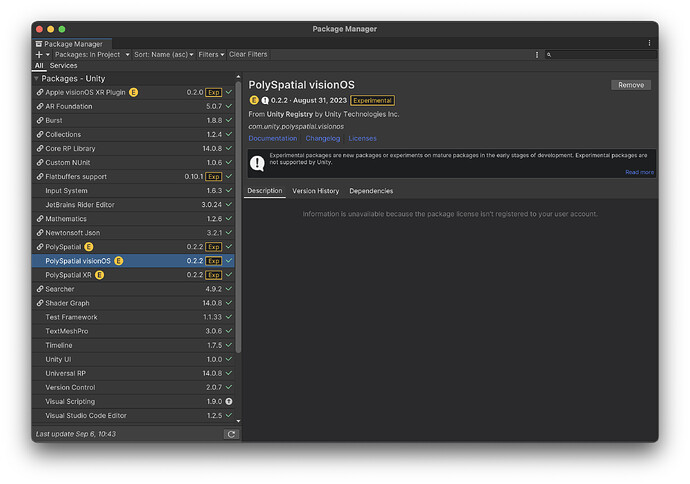Select the Version Control package
The height and width of the screenshot is (484, 690).
[x=133, y=388]
